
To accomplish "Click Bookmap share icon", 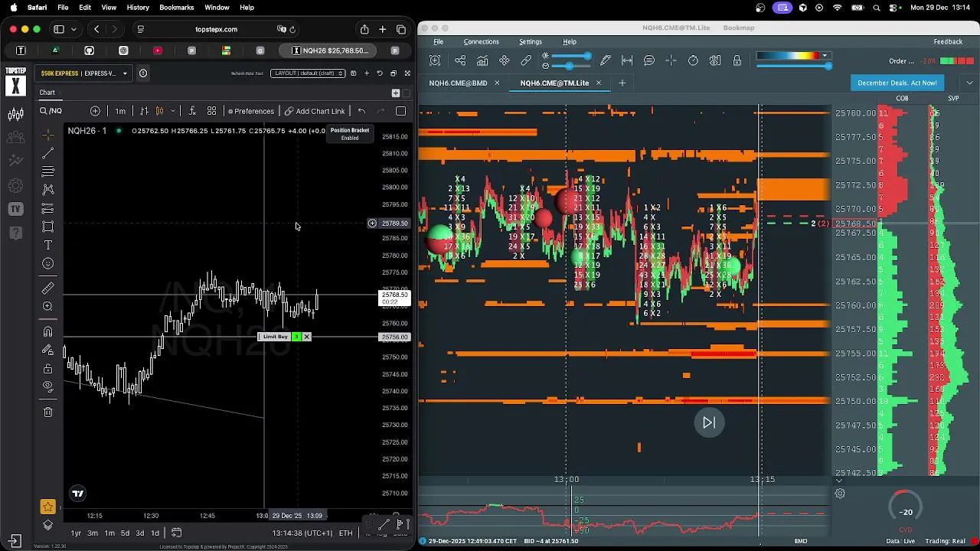I will coord(460,60).
